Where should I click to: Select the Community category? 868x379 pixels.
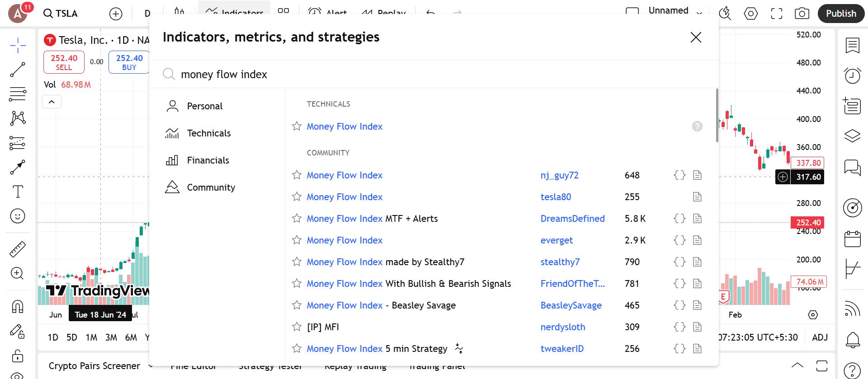click(217, 187)
